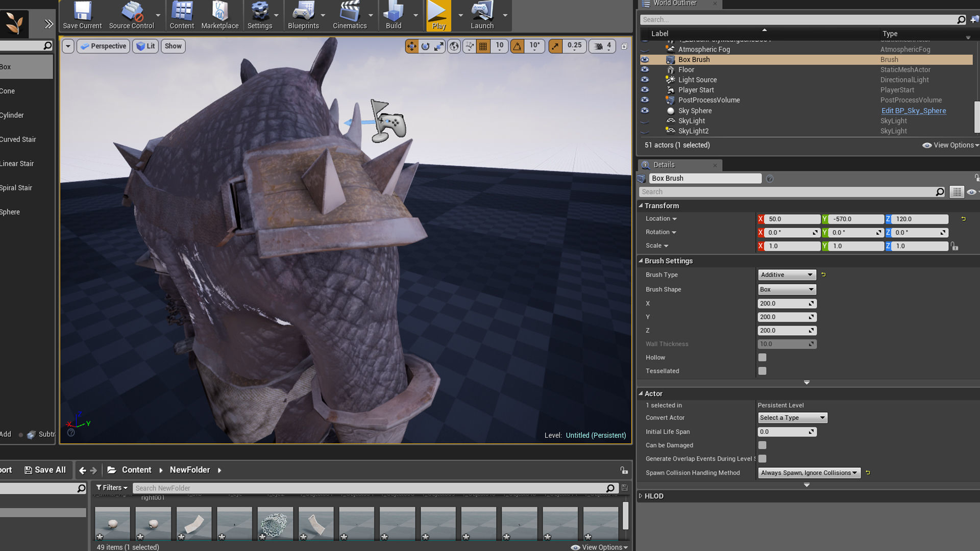The width and height of the screenshot is (980, 551).
Task: Open the Perspective view menu
Action: pyautogui.click(x=103, y=46)
